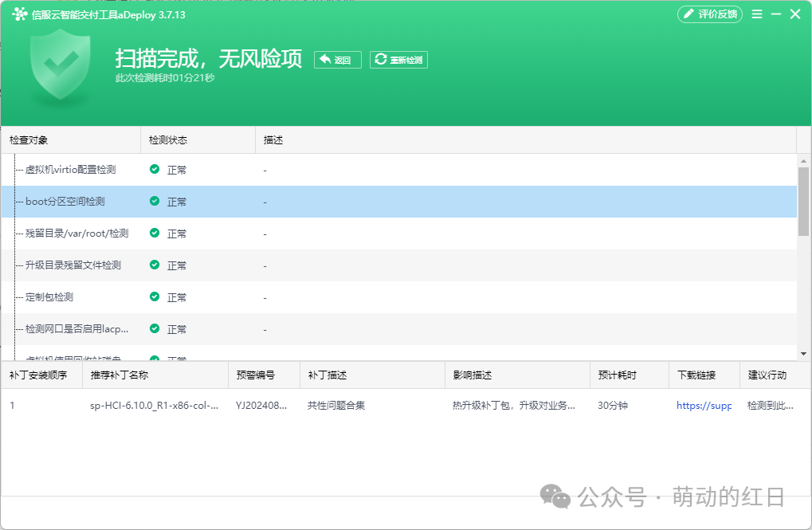Click green status icon for 虚拟机virtio配置检测
This screenshot has width=812, height=530.
pos(155,169)
